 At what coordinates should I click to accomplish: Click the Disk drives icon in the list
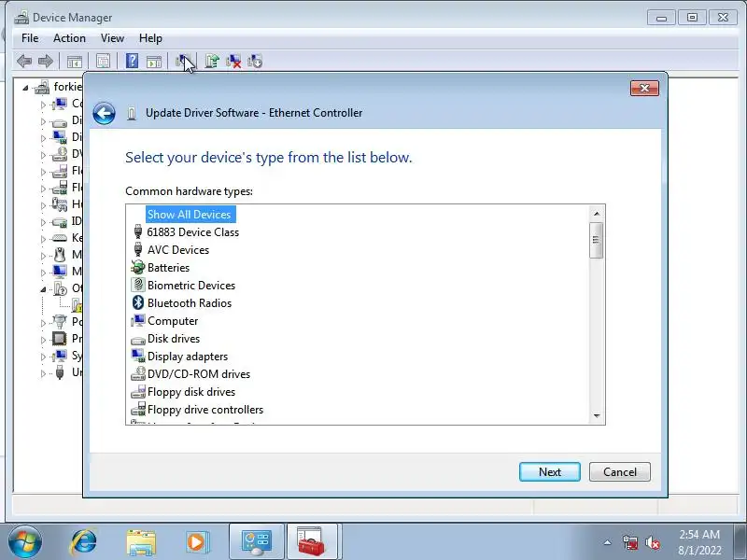tap(137, 340)
